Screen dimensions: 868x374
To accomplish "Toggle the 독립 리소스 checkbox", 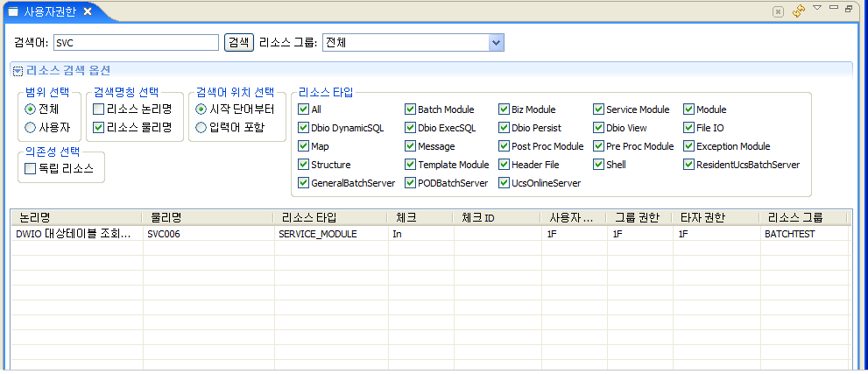I will click(31, 168).
